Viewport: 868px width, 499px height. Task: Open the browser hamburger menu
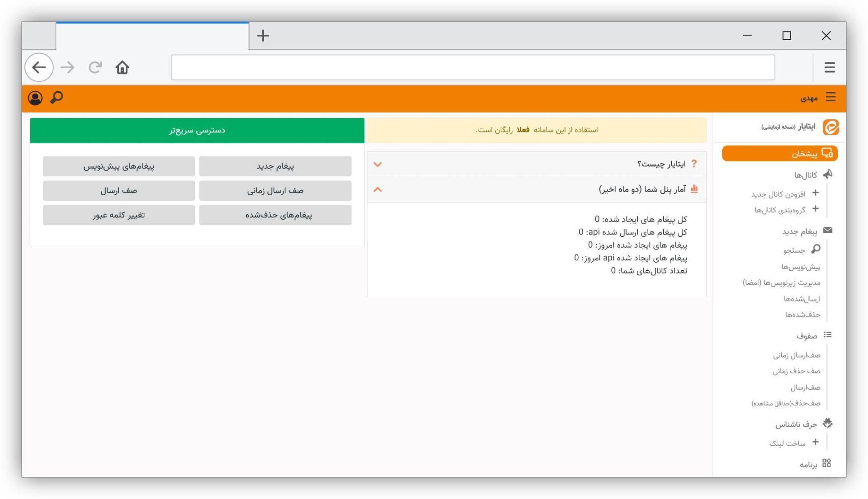click(830, 67)
